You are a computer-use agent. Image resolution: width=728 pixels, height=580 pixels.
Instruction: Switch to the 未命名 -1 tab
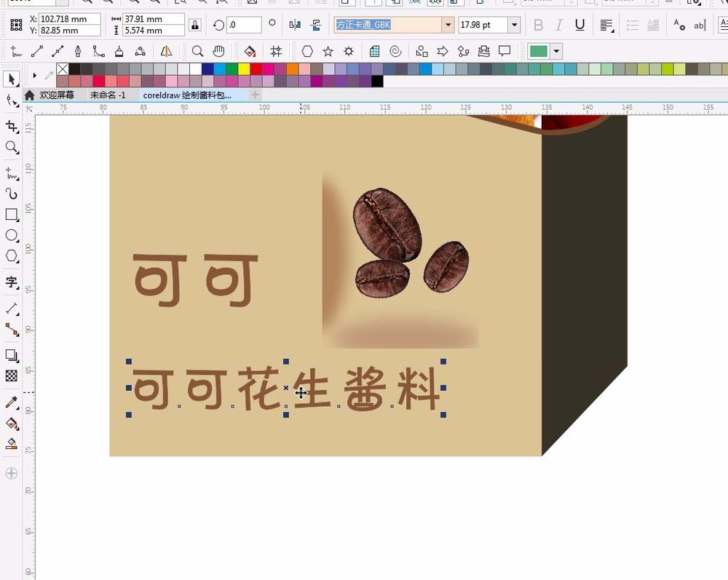[108, 95]
